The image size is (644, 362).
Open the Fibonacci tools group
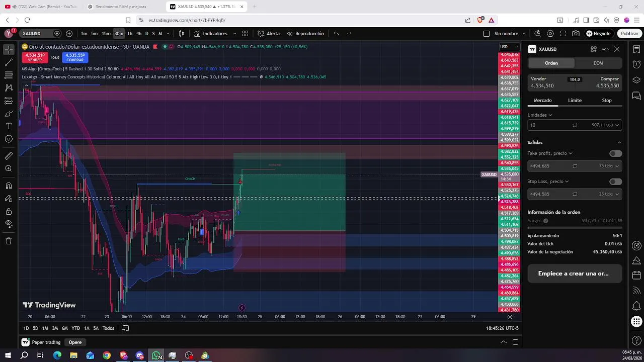pos(9,75)
